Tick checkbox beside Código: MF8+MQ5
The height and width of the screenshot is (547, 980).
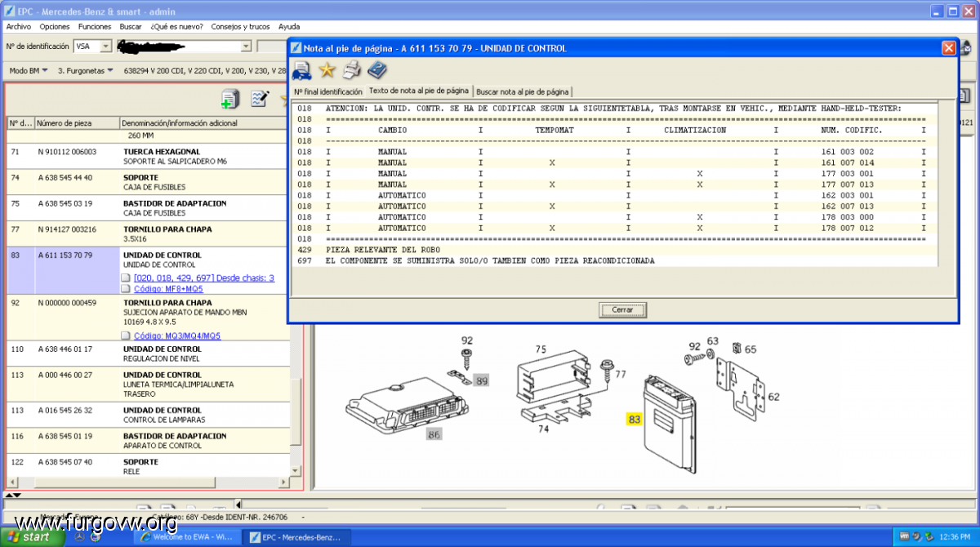pyautogui.click(x=127, y=289)
